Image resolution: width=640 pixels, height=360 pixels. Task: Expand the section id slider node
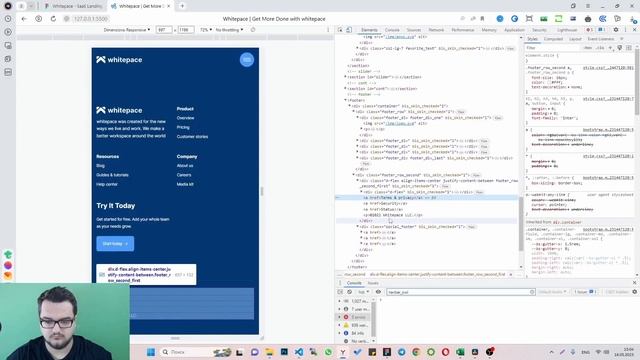[345, 77]
